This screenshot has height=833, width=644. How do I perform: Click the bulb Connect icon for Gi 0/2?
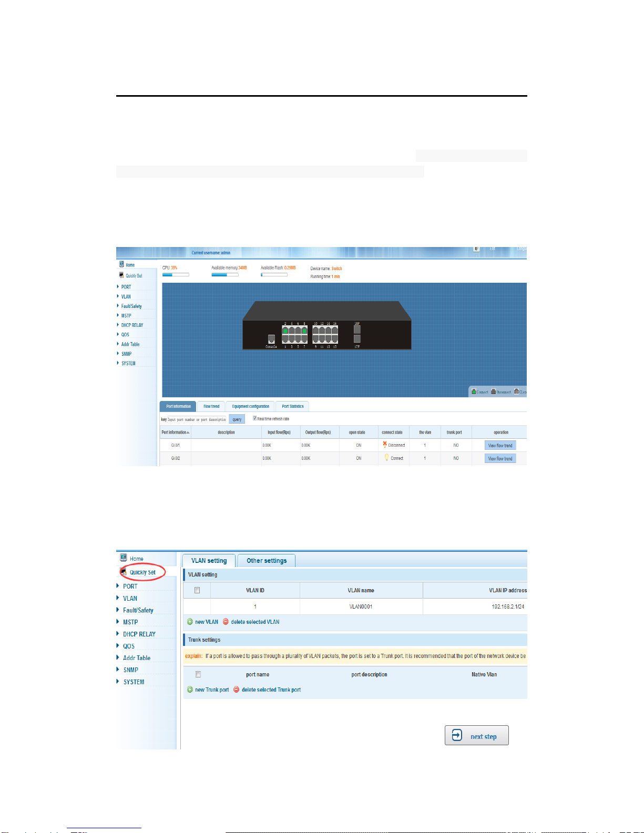[386, 457]
